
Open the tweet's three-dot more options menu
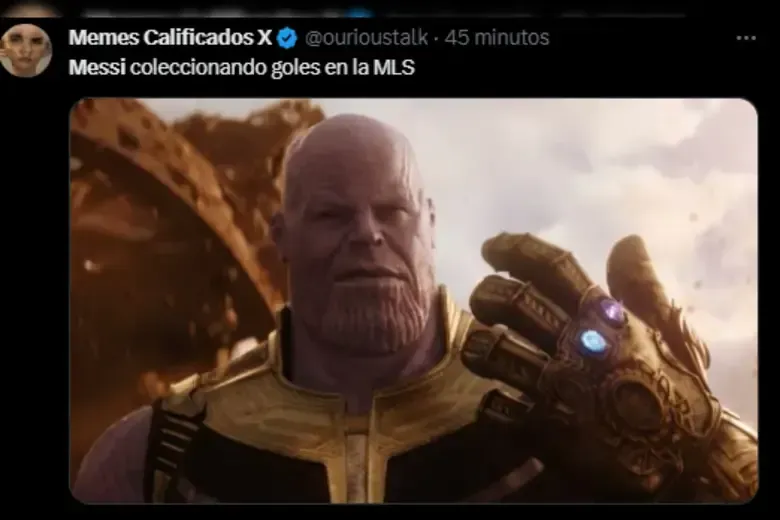pyautogui.click(x=746, y=38)
